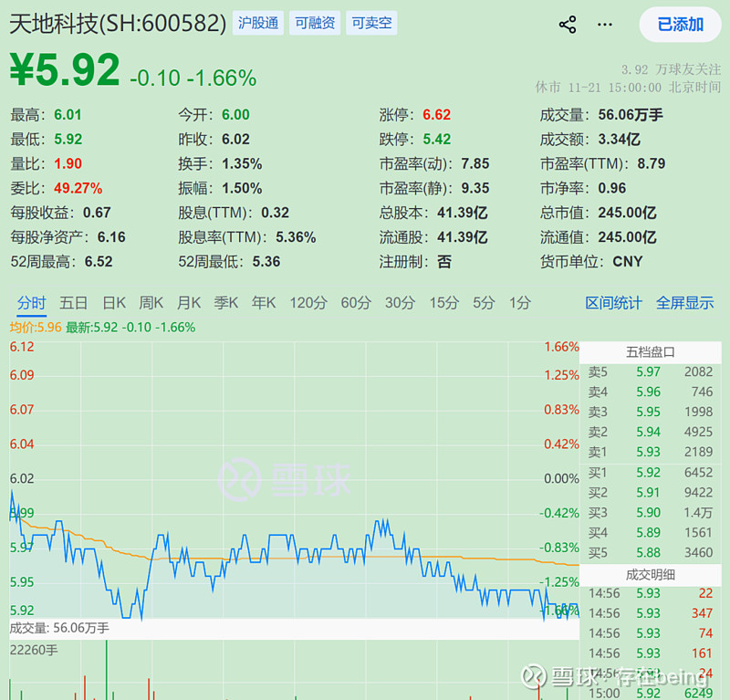Toggle the 成交明细 panel header
The height and width of the screenshot is (700, 730).
[x=650, y=573]
